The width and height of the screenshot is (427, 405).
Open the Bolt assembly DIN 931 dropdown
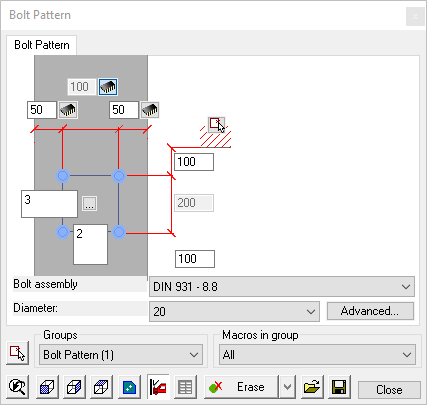pyautogui.click(x=282, y=287)
